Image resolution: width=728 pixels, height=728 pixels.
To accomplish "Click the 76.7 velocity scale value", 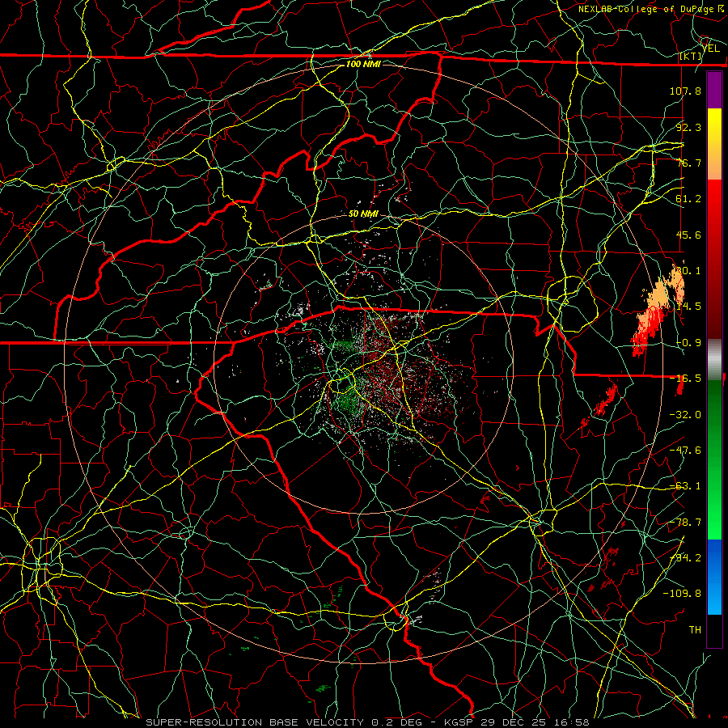I will 688,163.
